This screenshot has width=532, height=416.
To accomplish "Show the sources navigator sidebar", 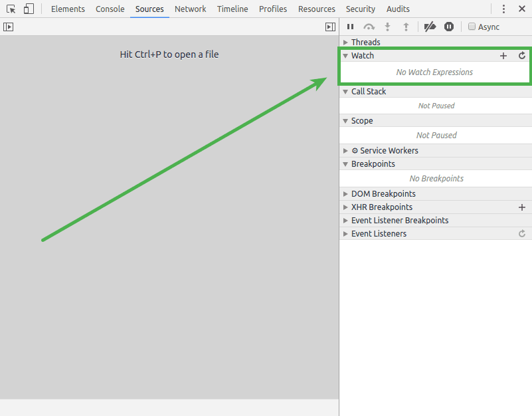I will click(x=9, y=27).
